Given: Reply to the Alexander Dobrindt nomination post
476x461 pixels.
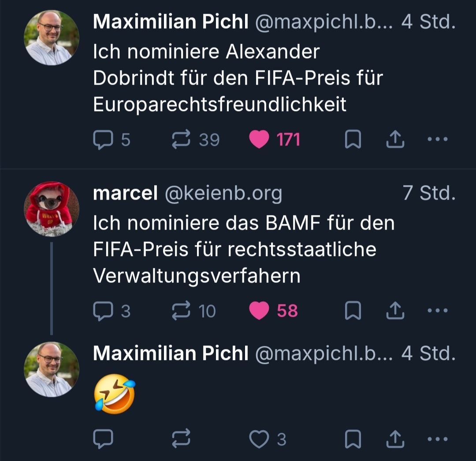Looking at the screenshot, I should (103, 140).
